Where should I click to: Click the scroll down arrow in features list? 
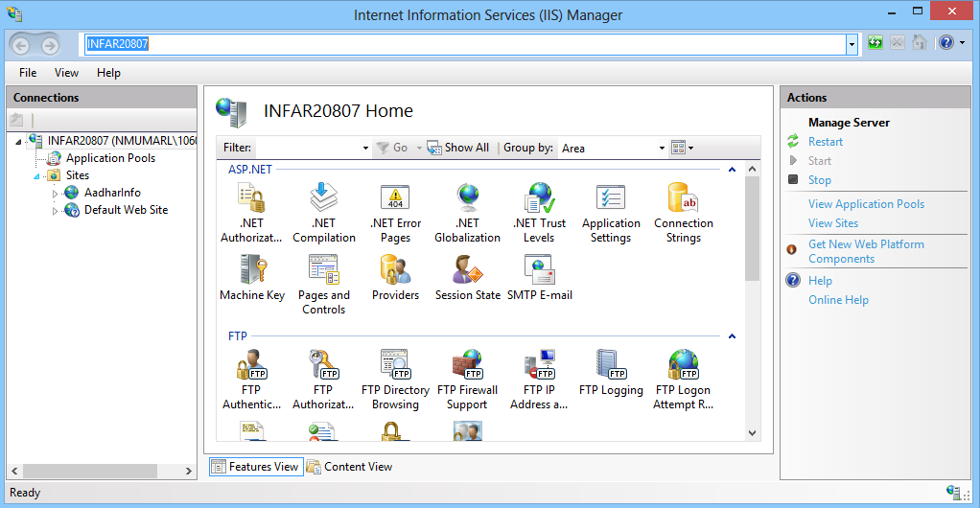point(753,432)
